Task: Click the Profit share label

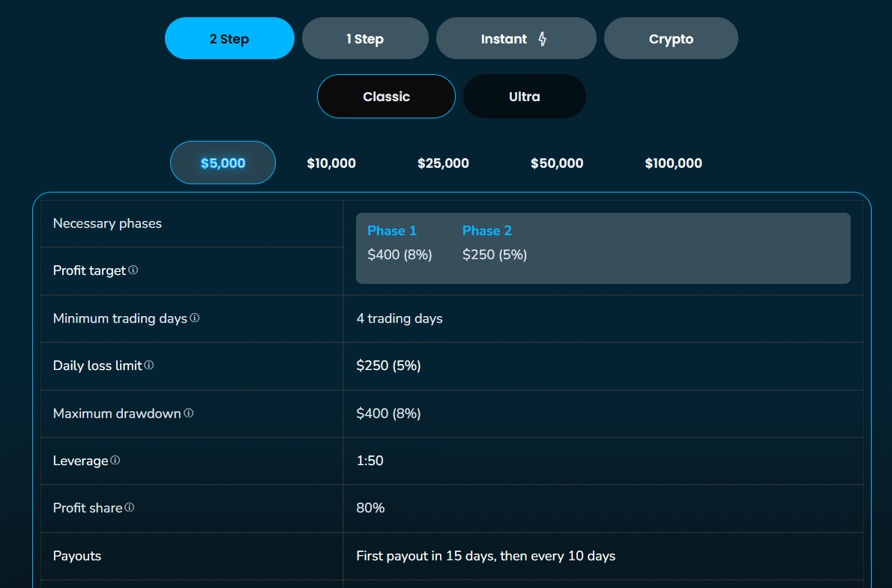Action: pos(88,508)
